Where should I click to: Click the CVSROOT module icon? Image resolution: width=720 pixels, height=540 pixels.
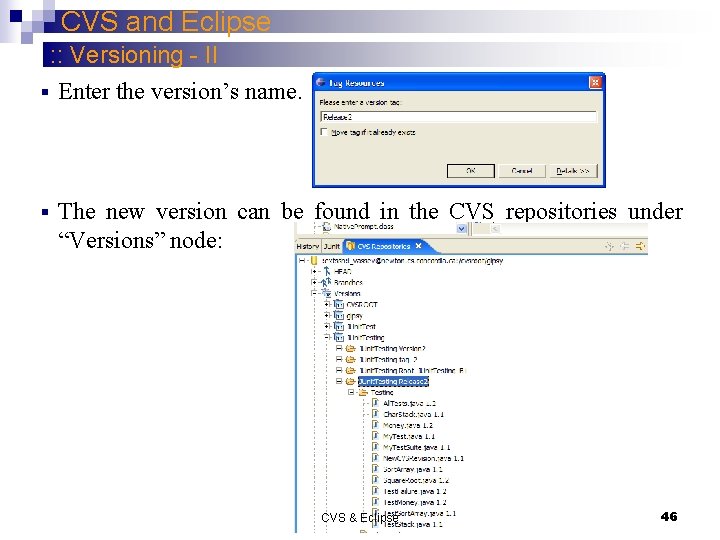pyautogui.click(x=339, y=304)
